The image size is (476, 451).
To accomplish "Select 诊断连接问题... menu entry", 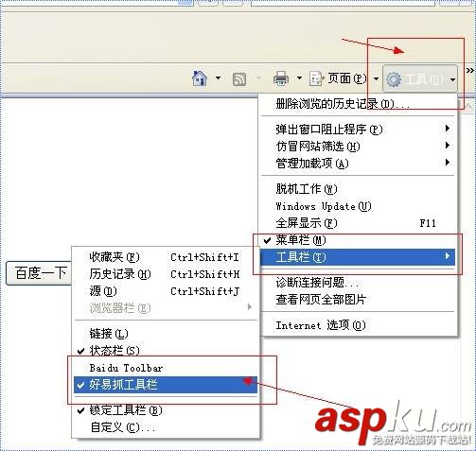I will click(x=358, y=282).
